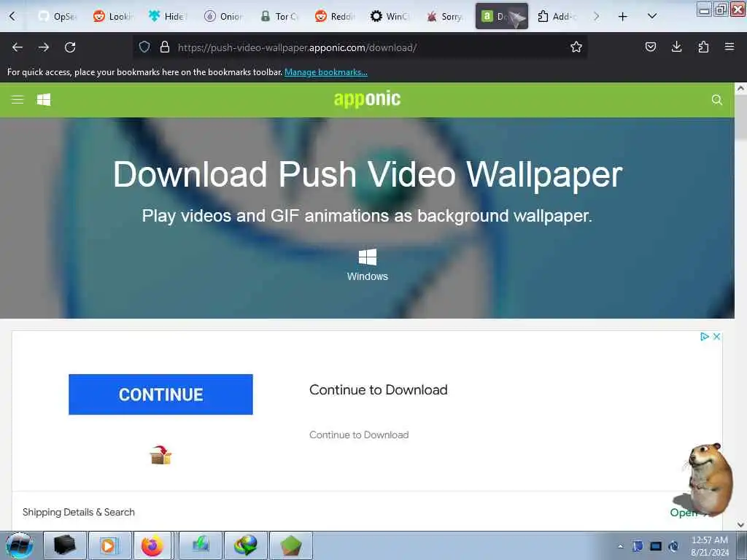Open the extensions puzzle icon

click(x=703, y=47)
